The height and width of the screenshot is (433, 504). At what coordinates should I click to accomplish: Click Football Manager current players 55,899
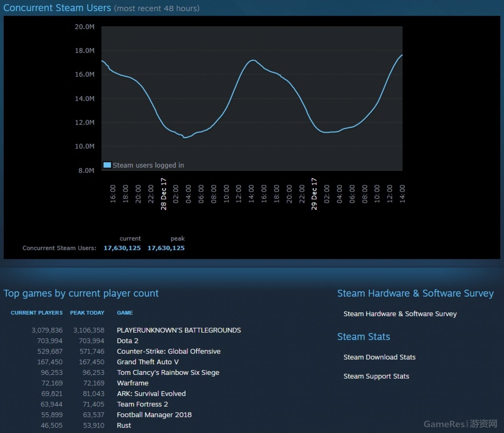52,415
